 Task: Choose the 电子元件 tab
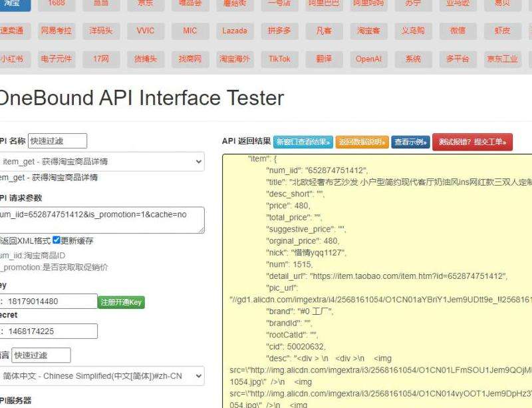(x=57, y=59)
